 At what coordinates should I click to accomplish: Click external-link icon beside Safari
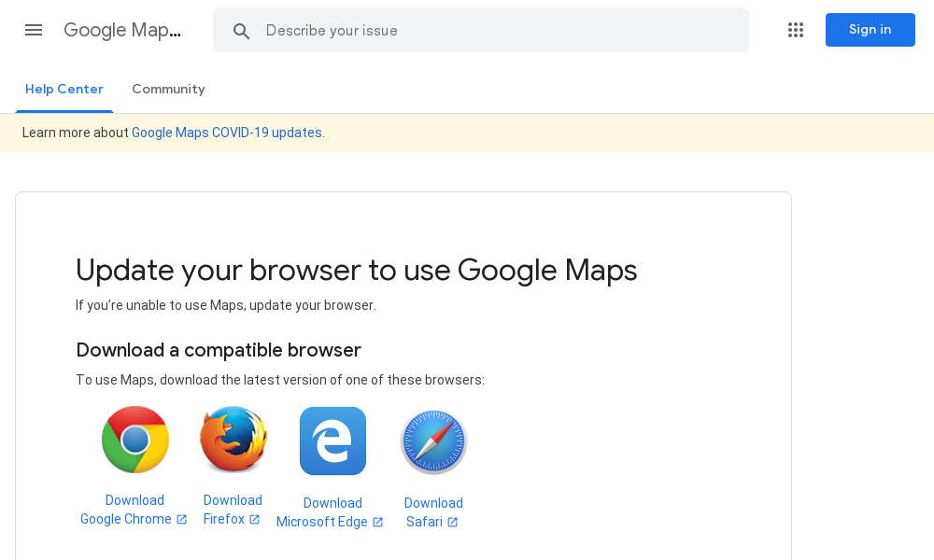coord(453,522)
